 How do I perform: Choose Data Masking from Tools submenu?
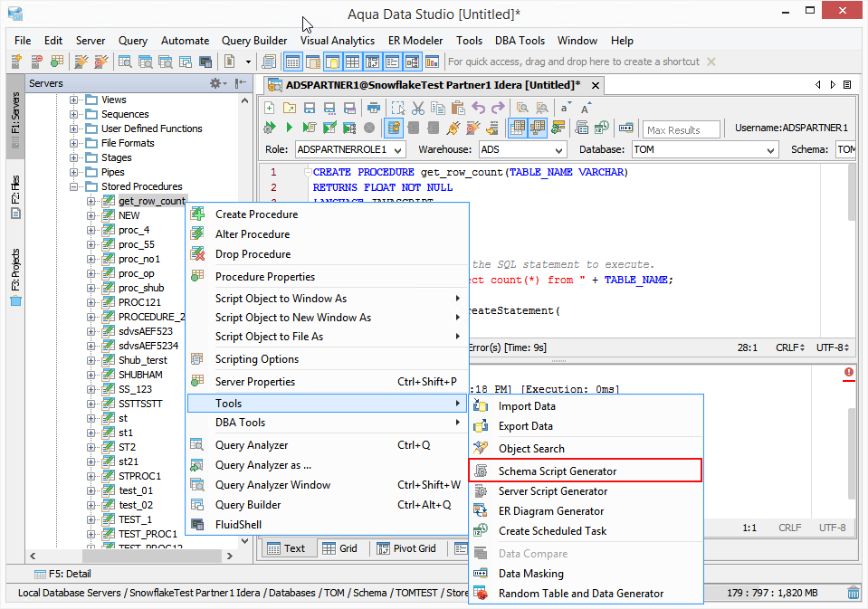[x=586, y=573]
